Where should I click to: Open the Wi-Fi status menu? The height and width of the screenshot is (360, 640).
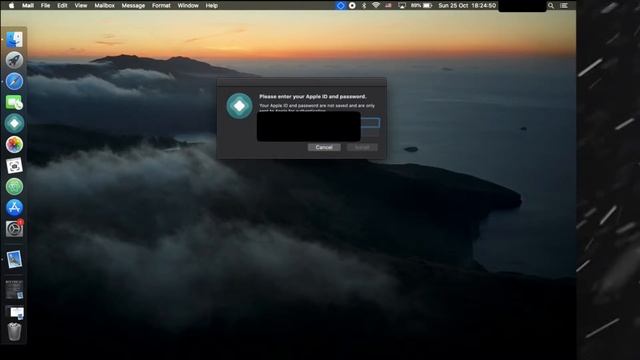pos(376,5)
